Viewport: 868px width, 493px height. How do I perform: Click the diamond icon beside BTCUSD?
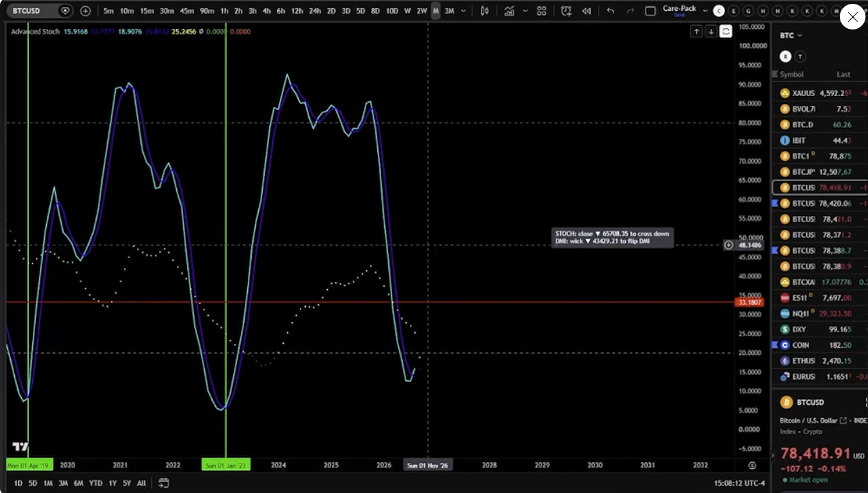[65, 11]
